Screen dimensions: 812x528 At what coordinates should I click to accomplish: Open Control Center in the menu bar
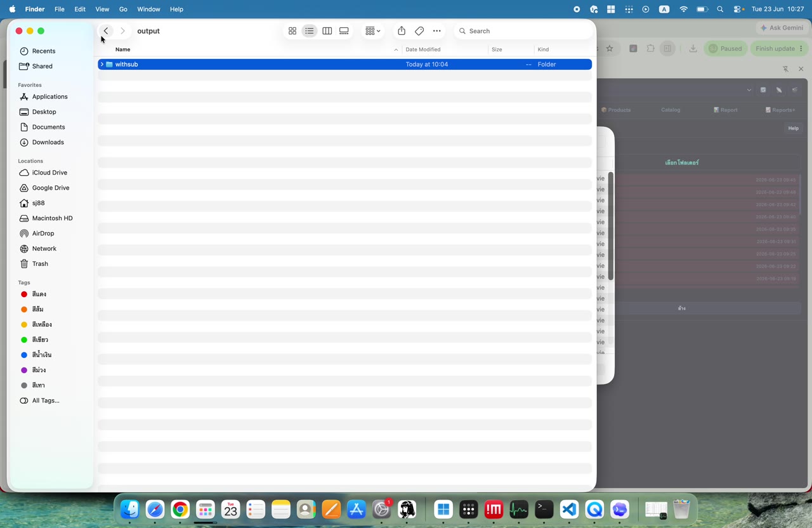coord(738,10)
